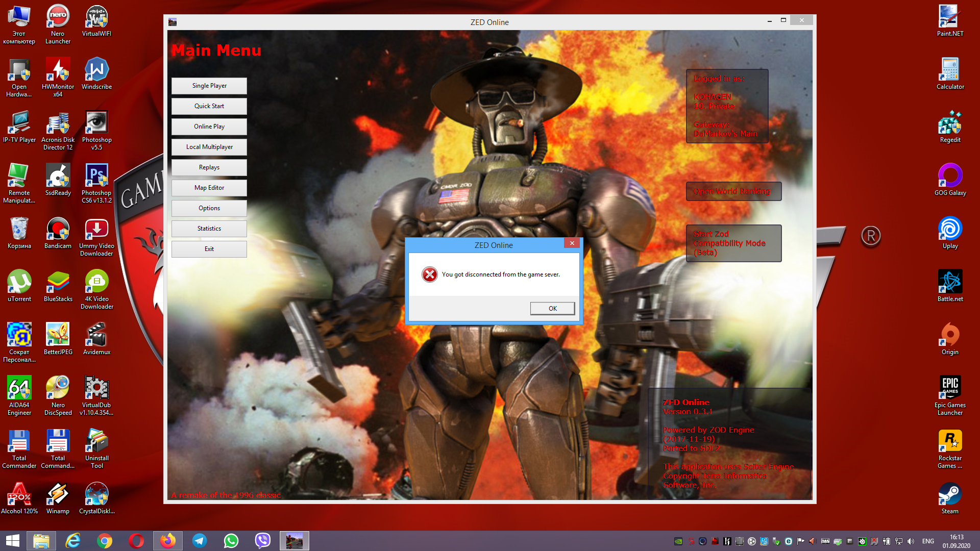Open Telegram from the taskbar

coord(199,541)
